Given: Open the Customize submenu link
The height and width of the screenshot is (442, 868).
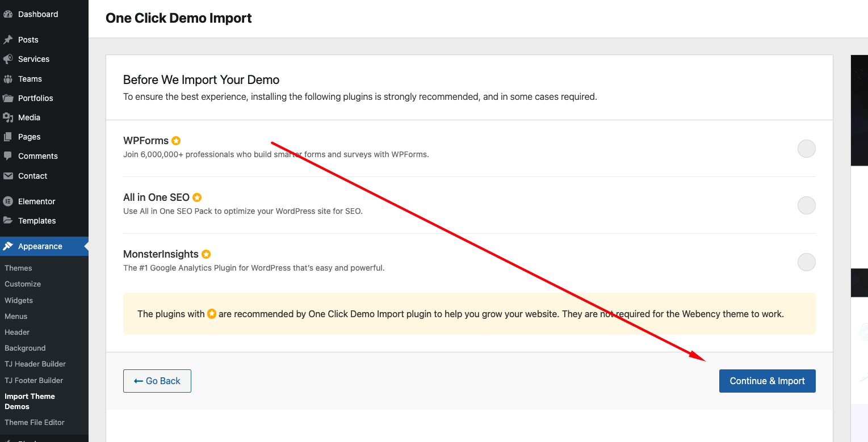Looking at the screenshot, I should pyautogui.click(x=23, y=284).
